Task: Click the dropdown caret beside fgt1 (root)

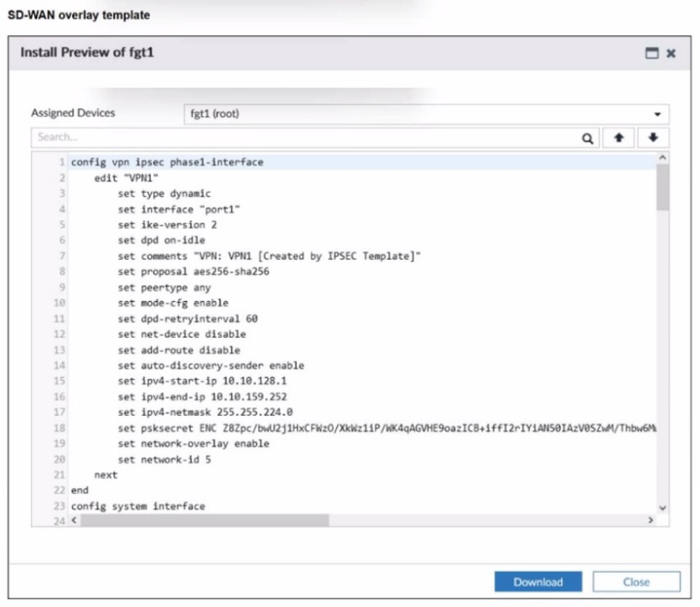Action: click(x=656, y=115)
